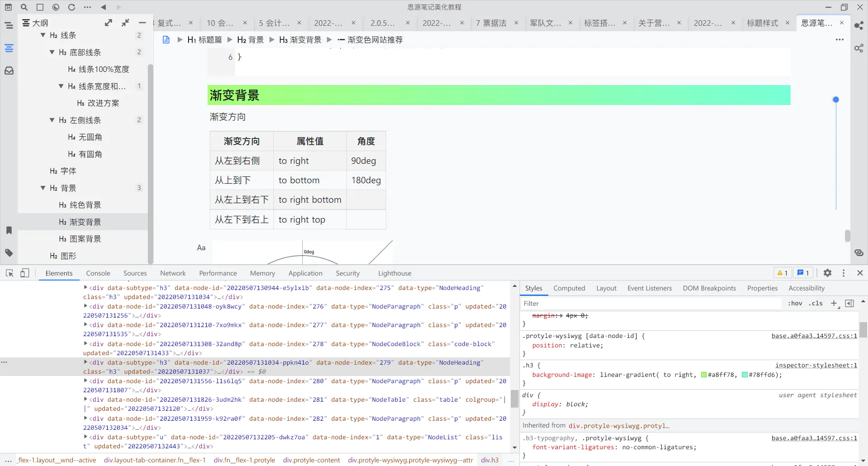Toggle :hov element state panel

(x=795, y=304)
